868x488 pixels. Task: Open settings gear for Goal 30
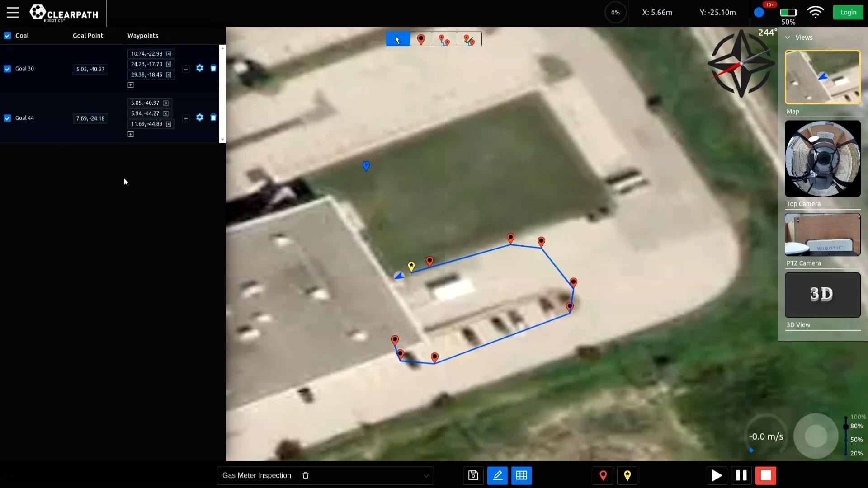[x=200, y=68]
